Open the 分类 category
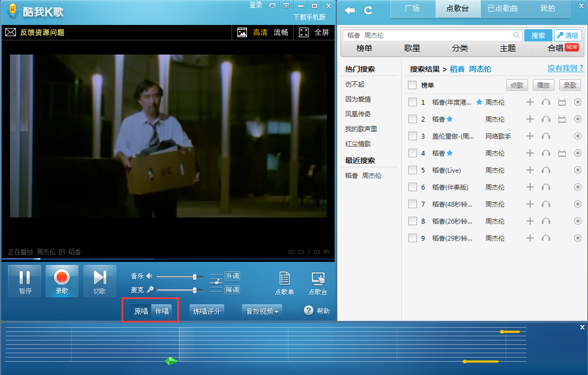 tap(460, 48)
